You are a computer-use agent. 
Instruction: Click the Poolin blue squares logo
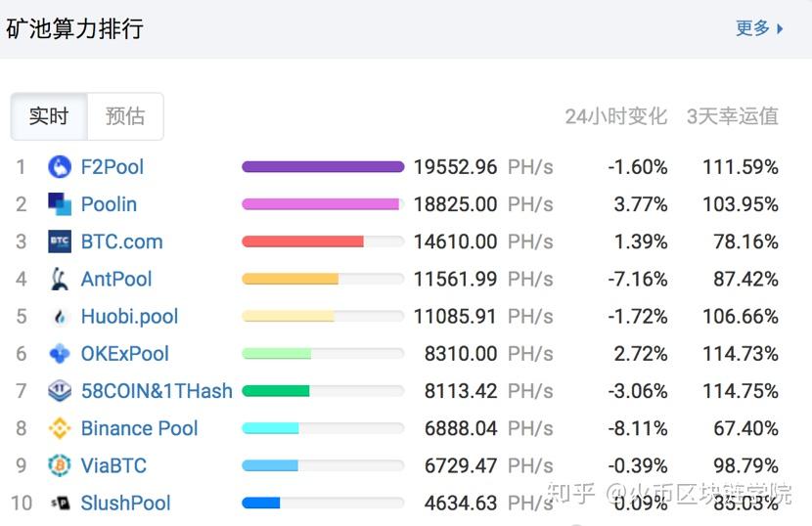click(x=60, y=204)
